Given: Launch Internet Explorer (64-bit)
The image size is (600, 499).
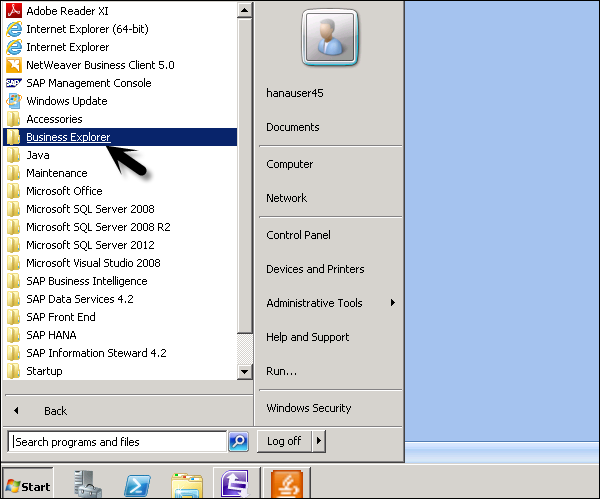Looking at the screenshot, I should pyautogui.click(x=81, y=29).
